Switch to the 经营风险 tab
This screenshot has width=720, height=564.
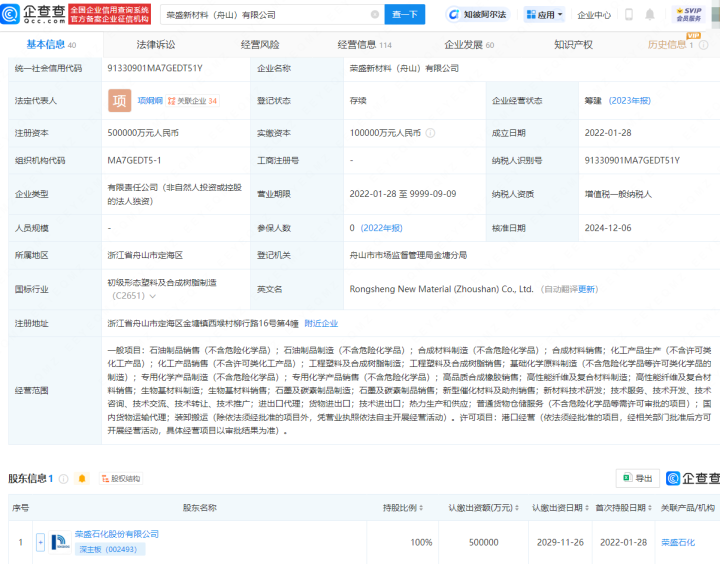click(x=260, y=45)
